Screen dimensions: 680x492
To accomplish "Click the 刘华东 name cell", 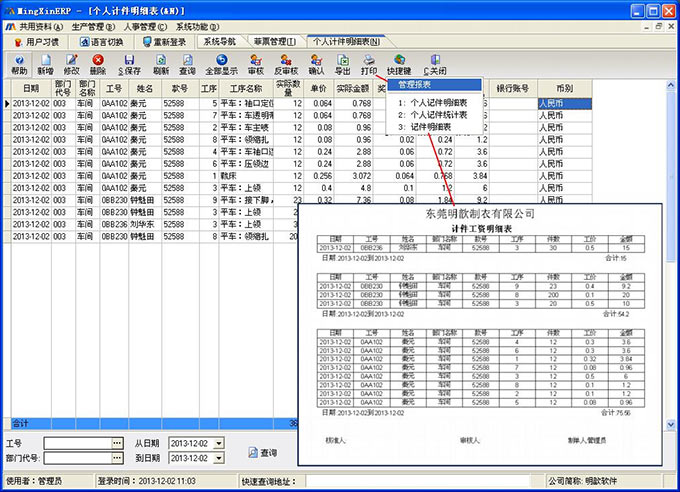I will [145, 224].
